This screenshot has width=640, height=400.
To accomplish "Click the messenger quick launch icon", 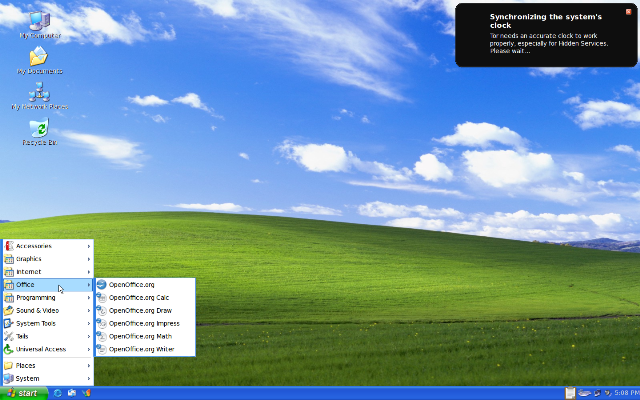I will click(x=86, y=393).
